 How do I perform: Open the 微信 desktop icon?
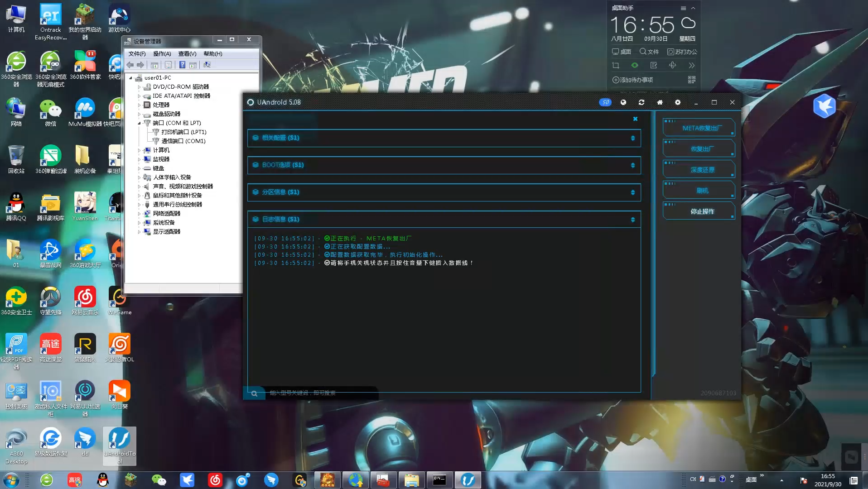pyautogui.click(x=50, y=112)
